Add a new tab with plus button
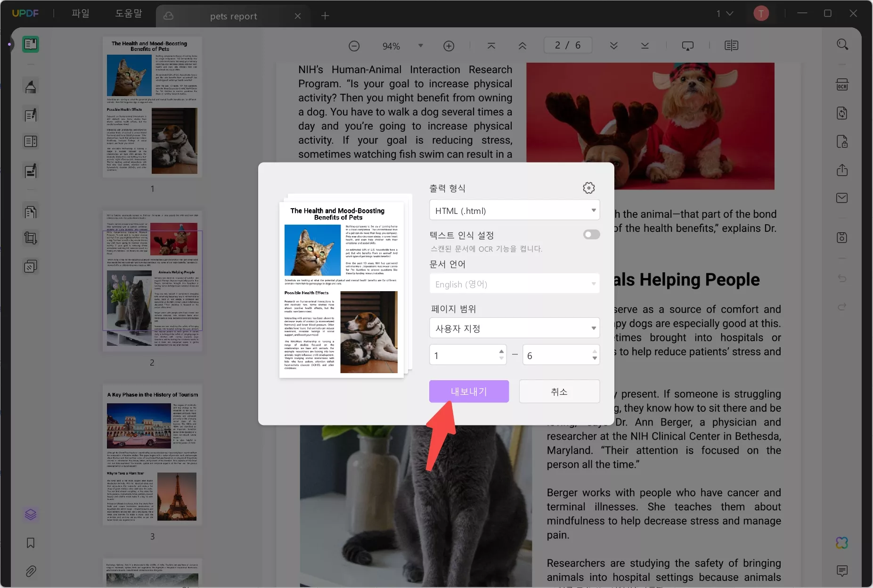 point(325,16)
